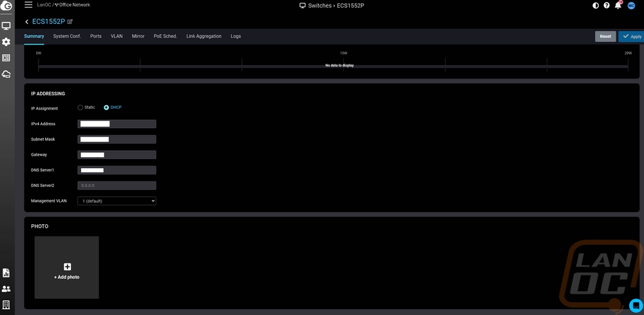The height and width of the screenshot is (315, 644).
Task: Click the DNS Server2 input field
Action: tap(117, 186)
